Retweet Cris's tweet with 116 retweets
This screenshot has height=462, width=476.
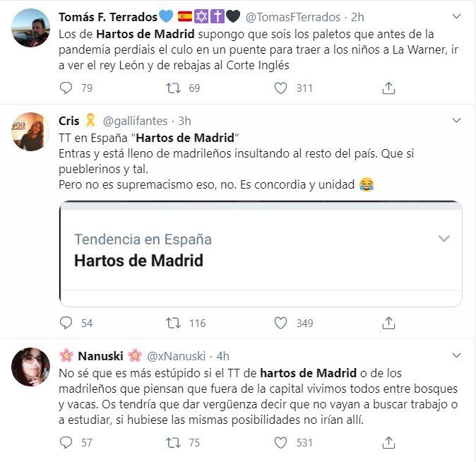173,323
